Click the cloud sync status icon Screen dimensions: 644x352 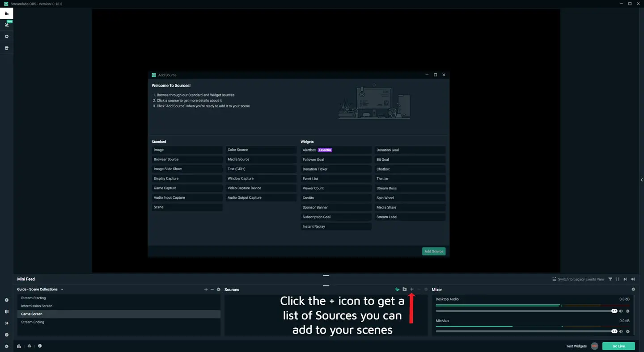pos(29,346)
